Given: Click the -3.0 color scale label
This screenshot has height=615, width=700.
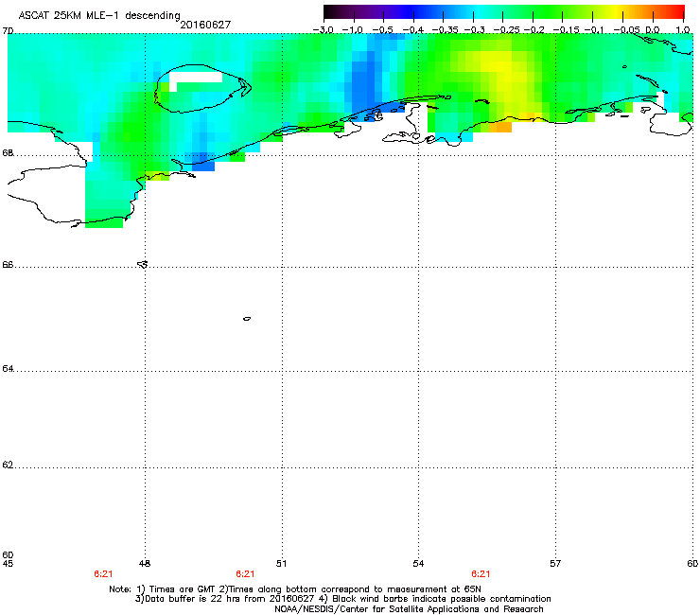Looking at the screenshot, I should [x=323, y=30].
